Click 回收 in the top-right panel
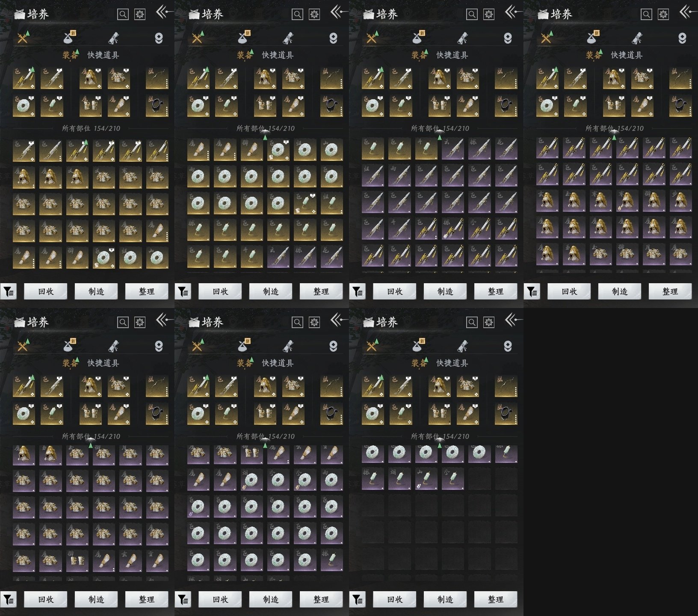 (x=569, y=291)
